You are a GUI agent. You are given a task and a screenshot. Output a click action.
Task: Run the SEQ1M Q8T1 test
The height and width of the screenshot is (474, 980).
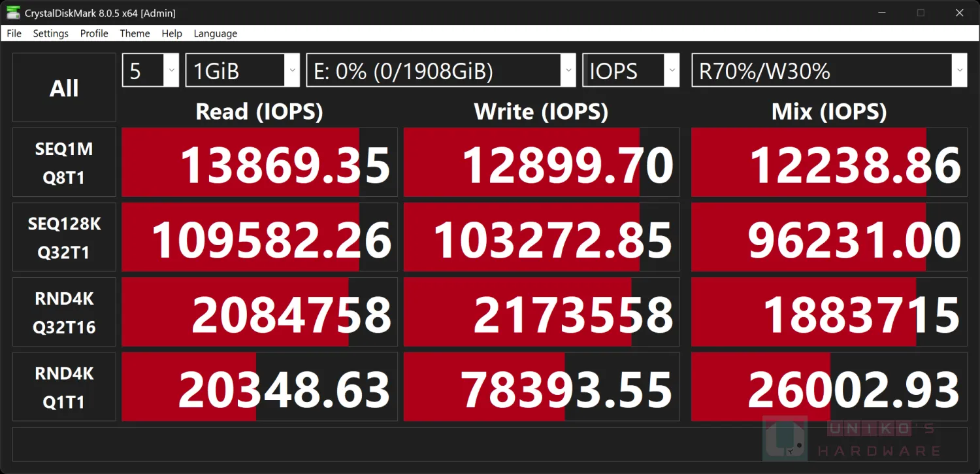point(64,163)
